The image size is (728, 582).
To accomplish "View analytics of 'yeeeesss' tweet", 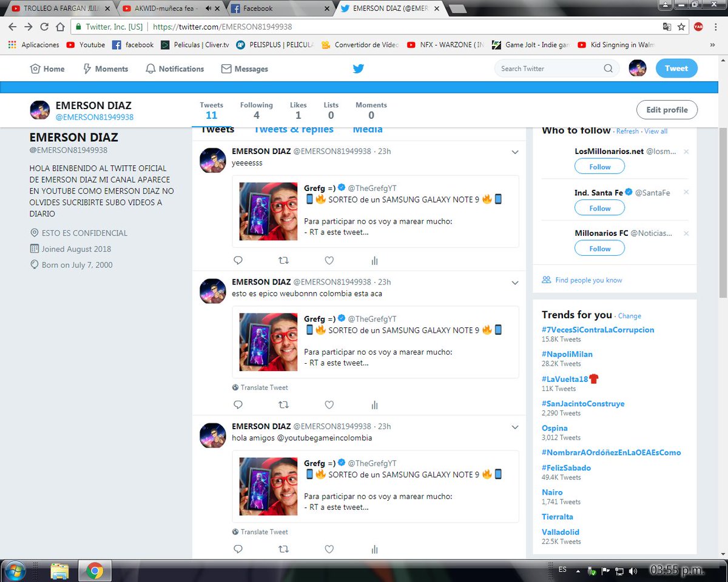I will (x=374, y=261).
